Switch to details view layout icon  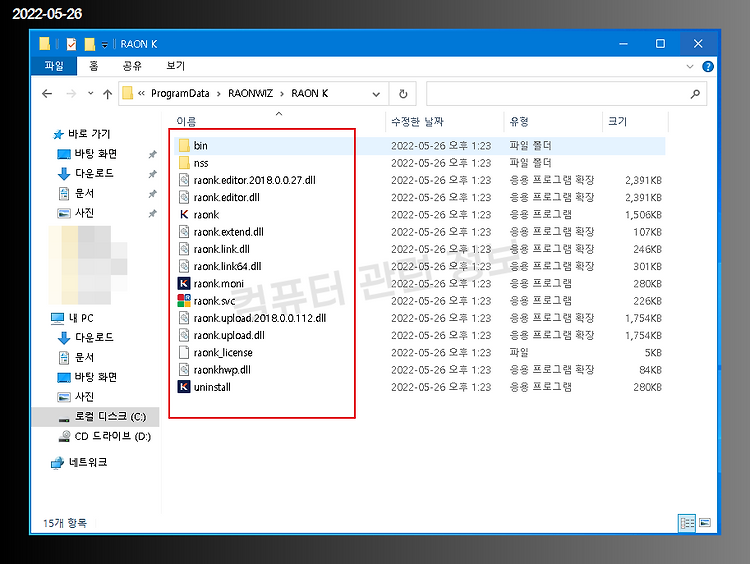coord(687,523)
